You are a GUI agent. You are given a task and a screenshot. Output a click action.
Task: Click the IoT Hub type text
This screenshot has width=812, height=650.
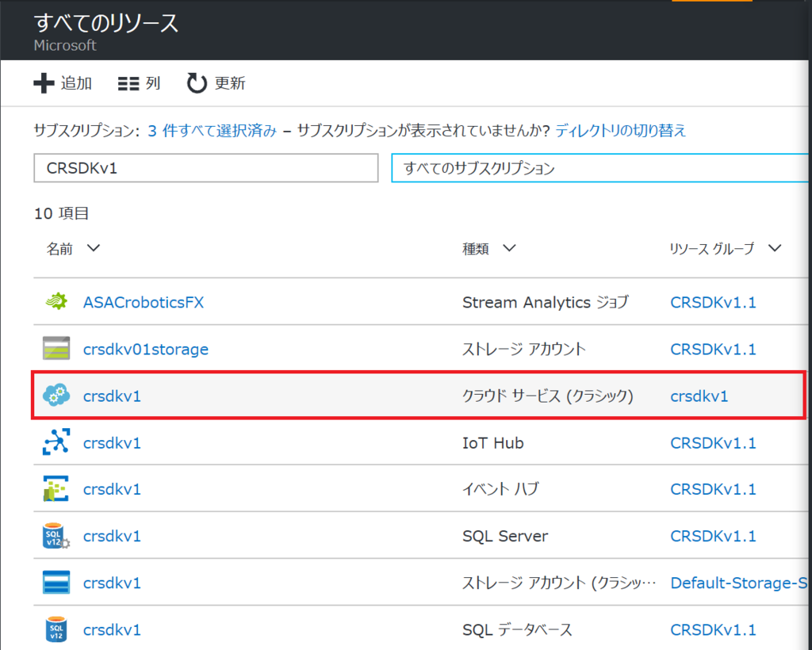point(493,443)
